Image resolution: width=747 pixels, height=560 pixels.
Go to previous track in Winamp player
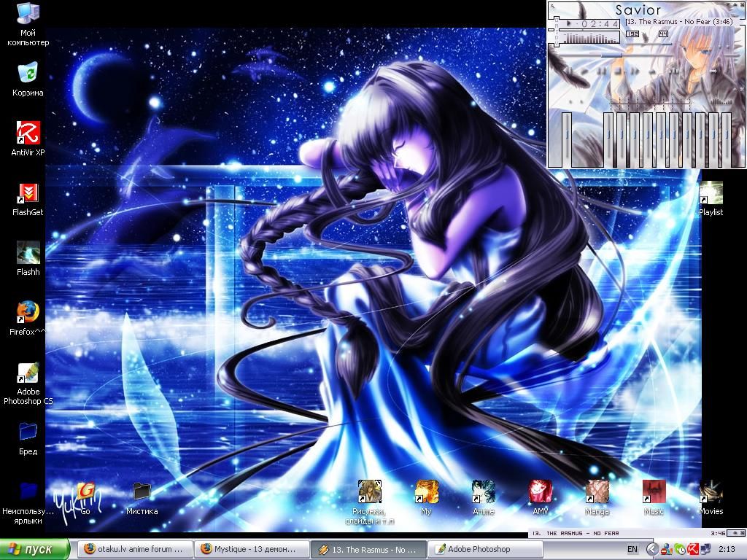(x=568, y=71)
